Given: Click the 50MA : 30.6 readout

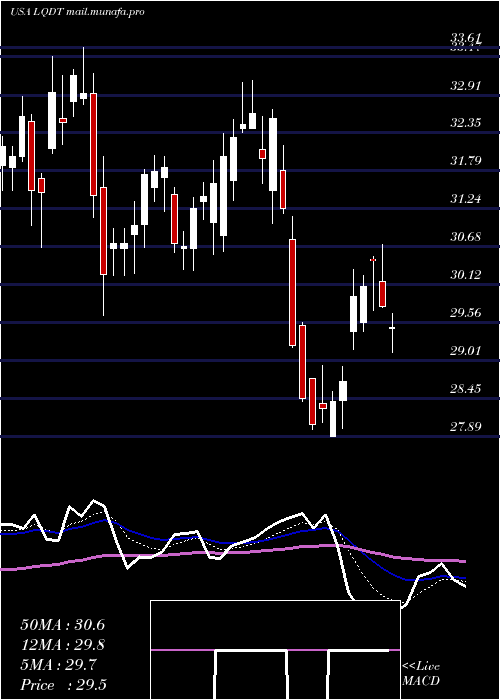Looking at the screenshot, I should [62, 625].
